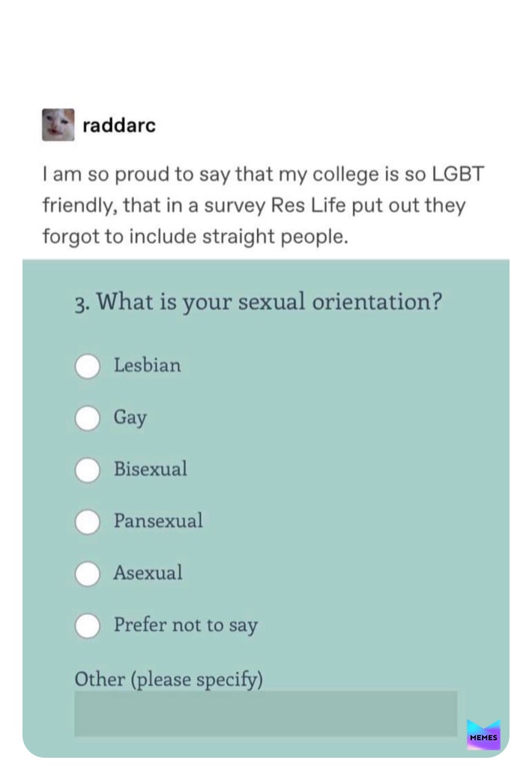Select the Lesbian radio button
Viewport: 532px width, 781px height.
[x=88, y=366]
